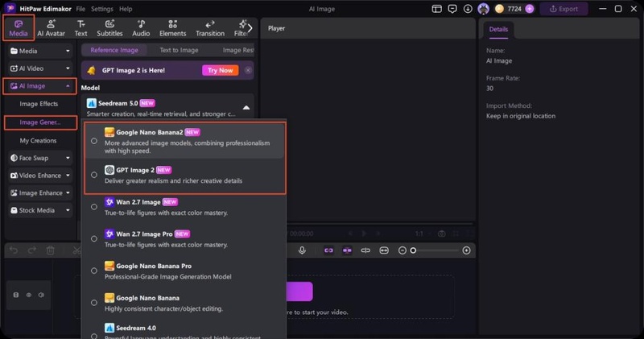Click the undo icon in timeline toolbar
644x339 pixels.
click(x=14, y=250)
